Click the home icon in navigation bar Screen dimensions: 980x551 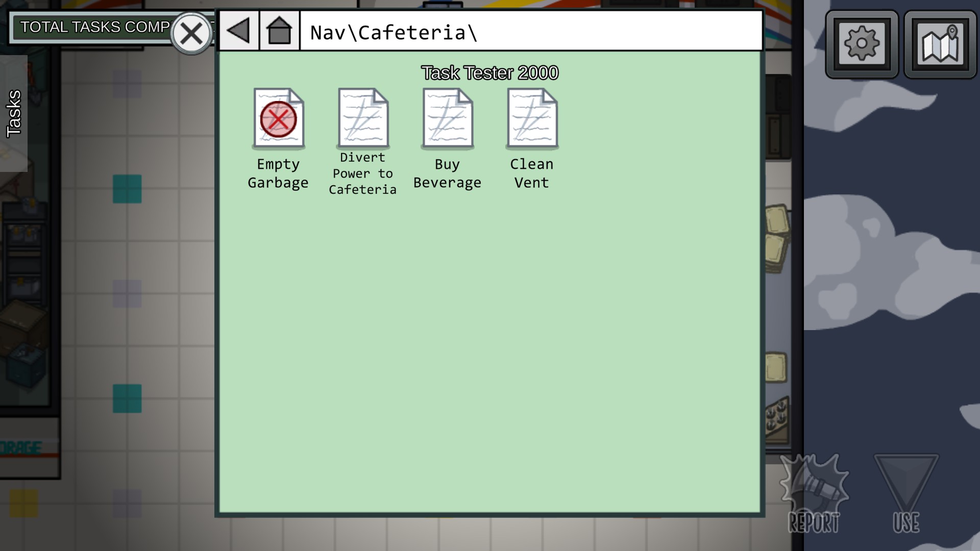click(279, 31)
